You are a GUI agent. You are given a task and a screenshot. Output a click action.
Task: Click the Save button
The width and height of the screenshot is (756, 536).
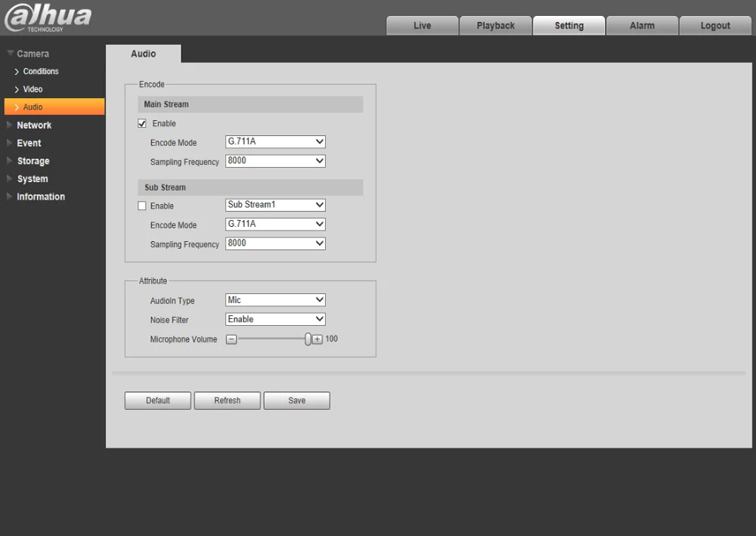click(296, 401)
